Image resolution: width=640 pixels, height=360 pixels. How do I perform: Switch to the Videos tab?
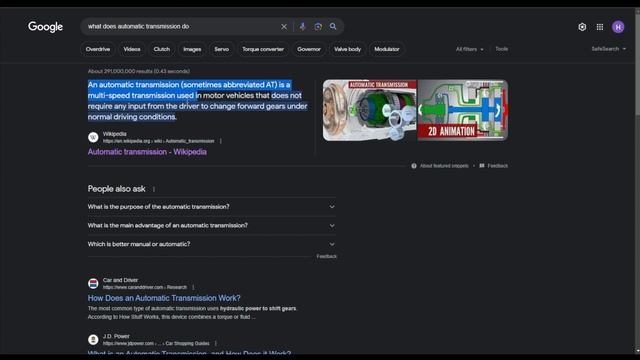[132, 49]
